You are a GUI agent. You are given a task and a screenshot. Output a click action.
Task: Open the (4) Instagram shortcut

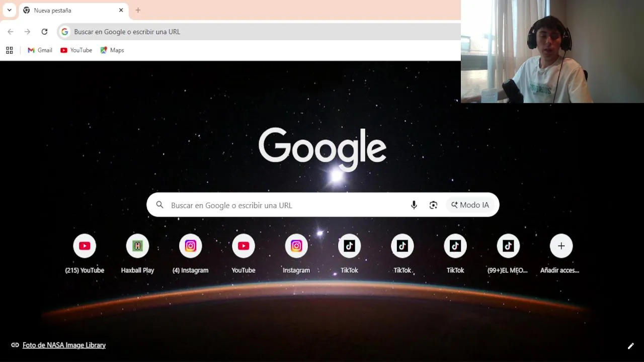(x=190, y=253)
